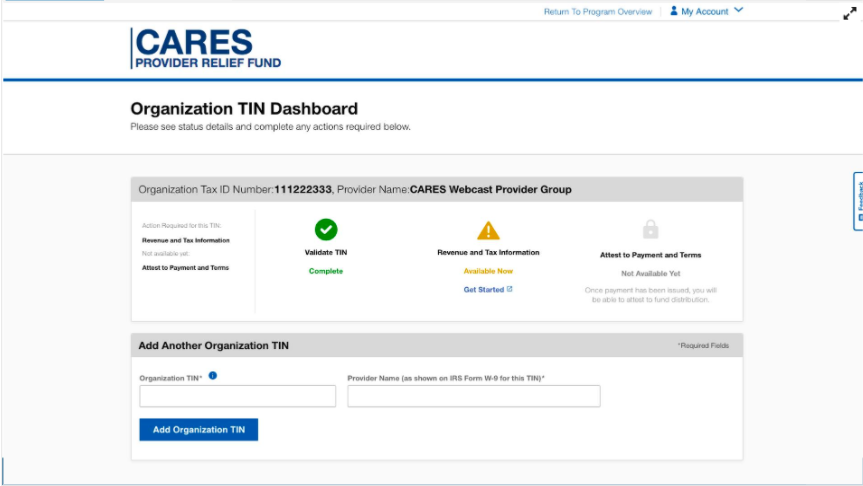The width and height of the screenshot is (863, 486).
Task: Click the 'Once payment has been issued' note
Action: coord(651,295)
